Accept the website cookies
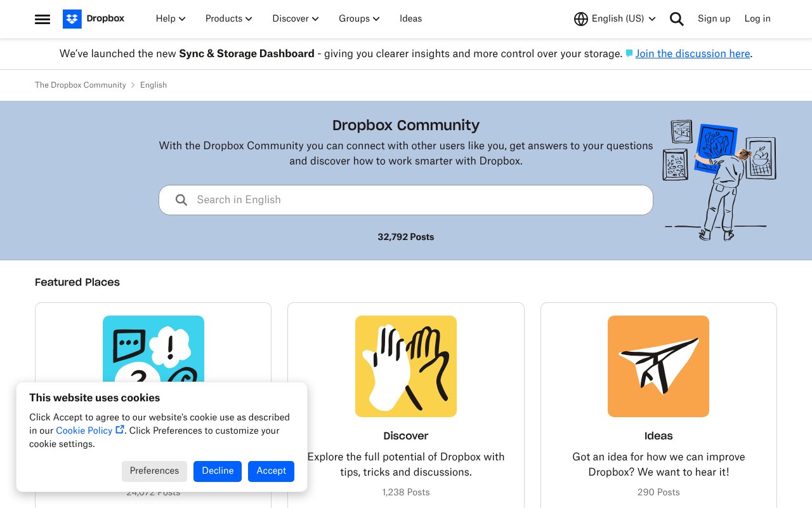Image resolution: width=812 pixels, height=508 pixels. (271, 471)
